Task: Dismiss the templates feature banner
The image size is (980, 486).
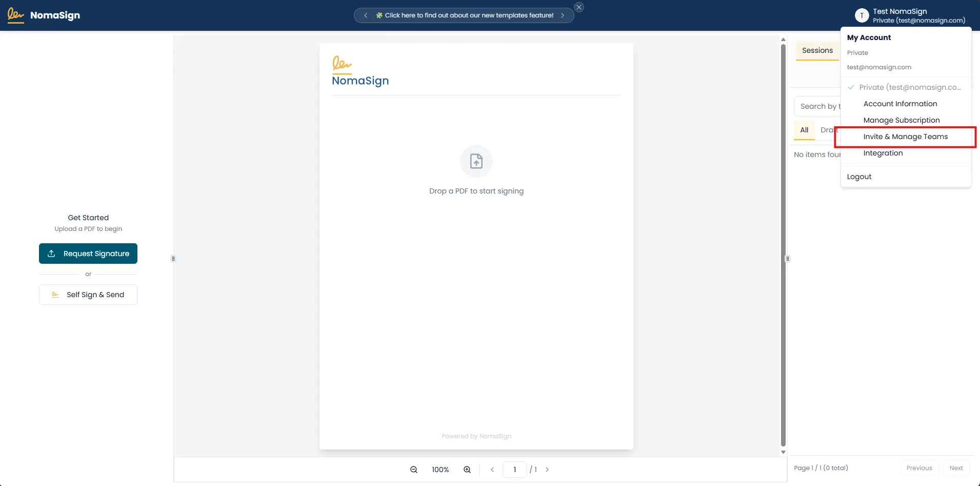Action: [x=579, y=7]
